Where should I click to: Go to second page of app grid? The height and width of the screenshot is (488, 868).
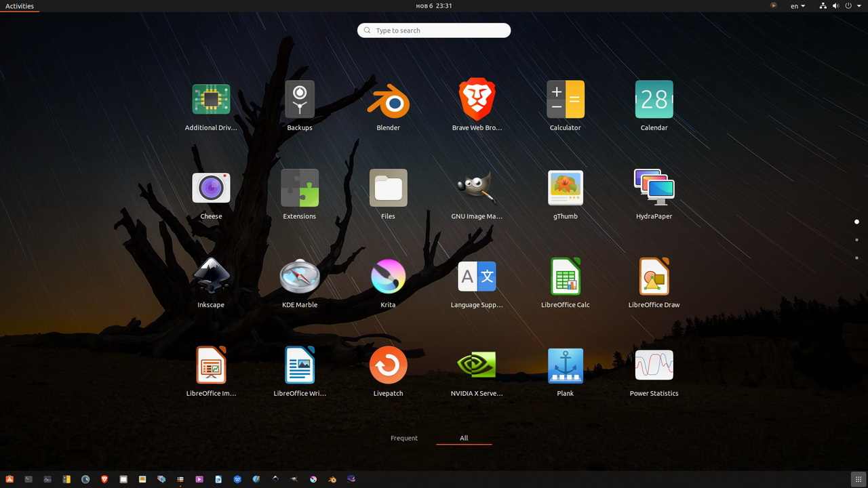(x=856, y=240)
